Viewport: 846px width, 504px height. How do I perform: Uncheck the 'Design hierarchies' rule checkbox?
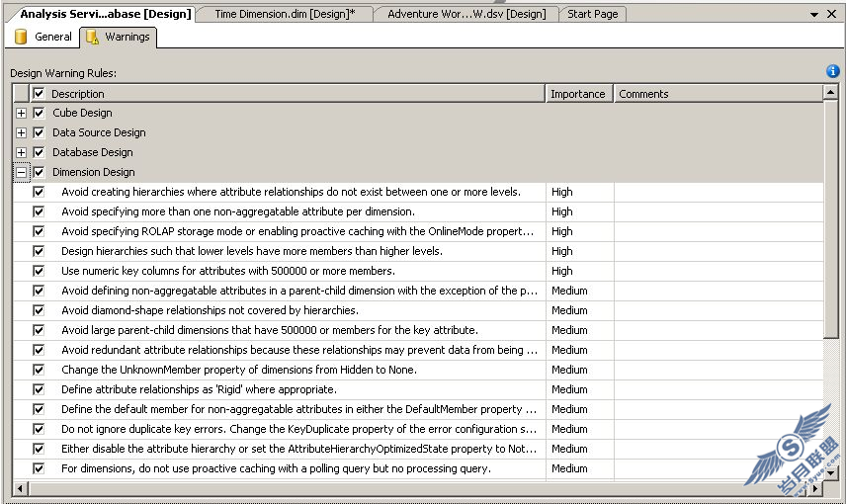[39, 251]
